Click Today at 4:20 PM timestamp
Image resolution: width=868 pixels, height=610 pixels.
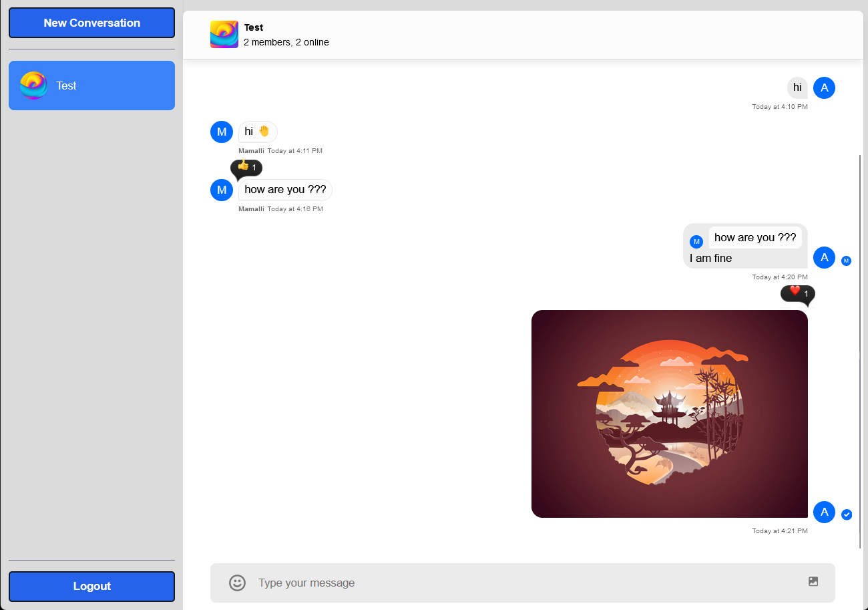tap(780, 277)
